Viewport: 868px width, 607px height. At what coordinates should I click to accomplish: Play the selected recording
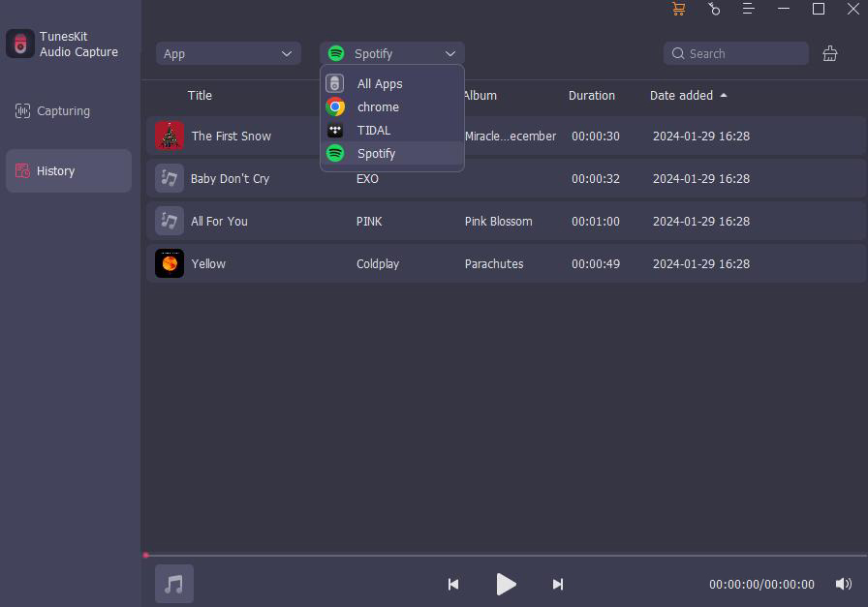coord(506,585)
